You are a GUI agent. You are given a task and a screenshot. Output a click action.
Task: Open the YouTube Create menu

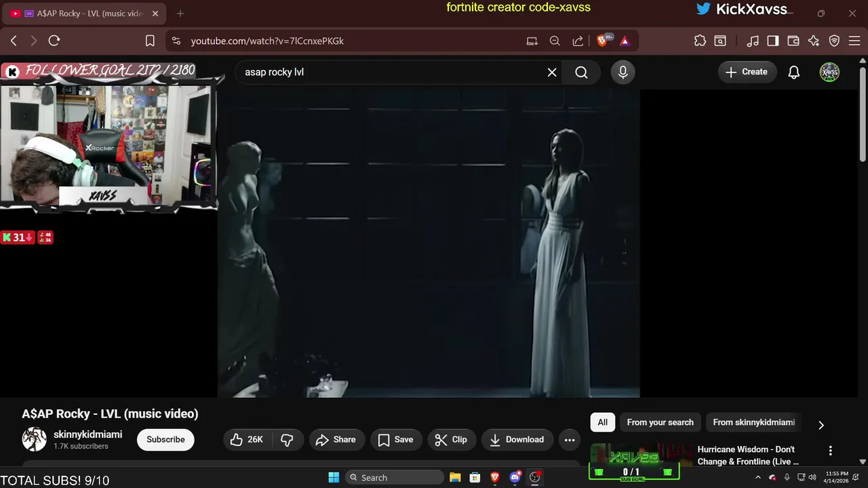click(x=747, y=72)
